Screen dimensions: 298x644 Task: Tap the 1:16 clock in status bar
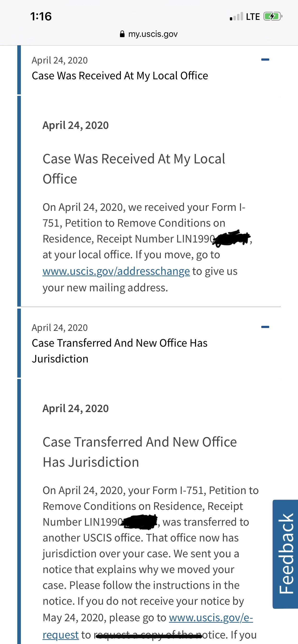[41, 17]
